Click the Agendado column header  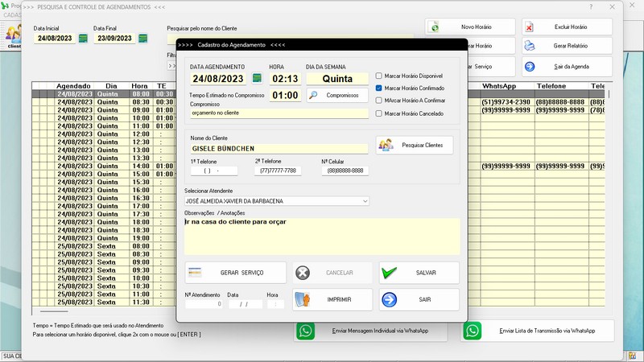(73, 86)
